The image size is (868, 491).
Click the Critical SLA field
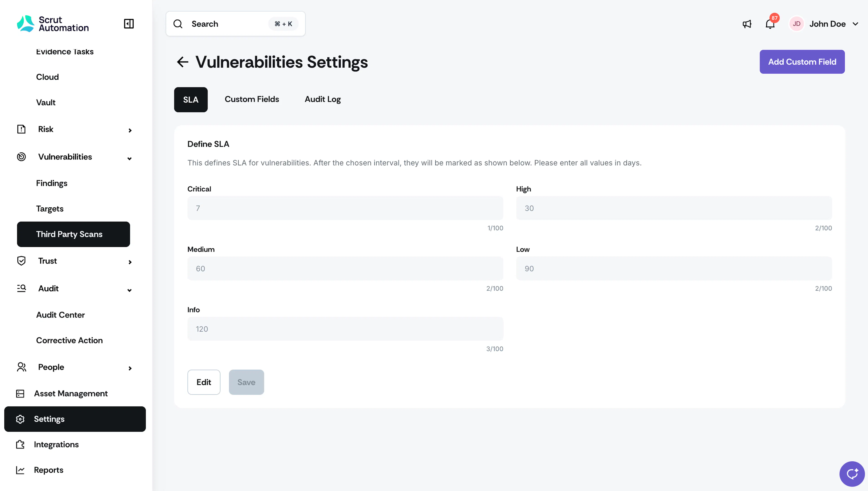[x=345, y=208]
